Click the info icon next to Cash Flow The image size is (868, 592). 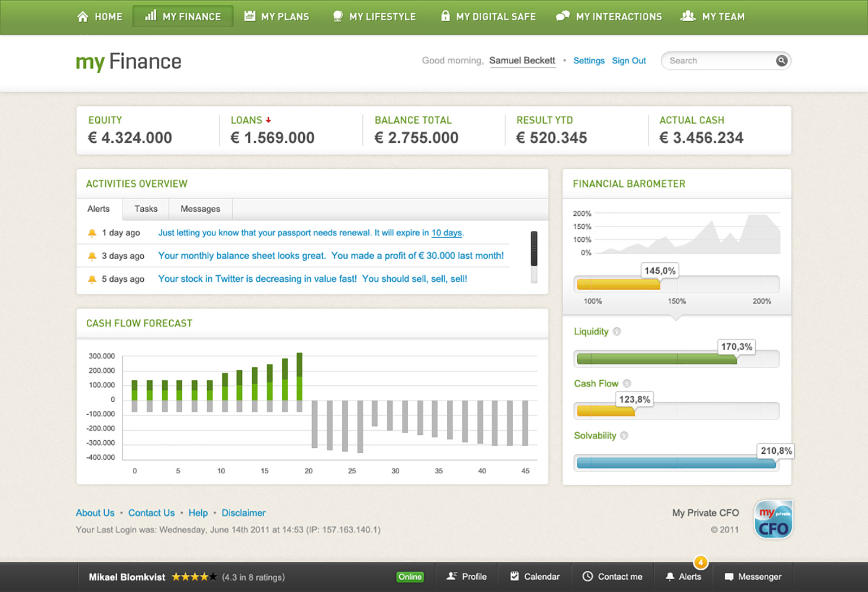pyautogui.click(x=627, y=383)
